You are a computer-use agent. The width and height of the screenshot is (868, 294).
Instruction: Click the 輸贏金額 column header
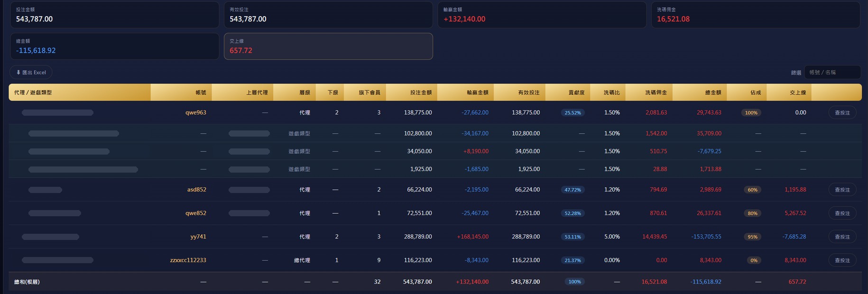(x=465, y=92)
